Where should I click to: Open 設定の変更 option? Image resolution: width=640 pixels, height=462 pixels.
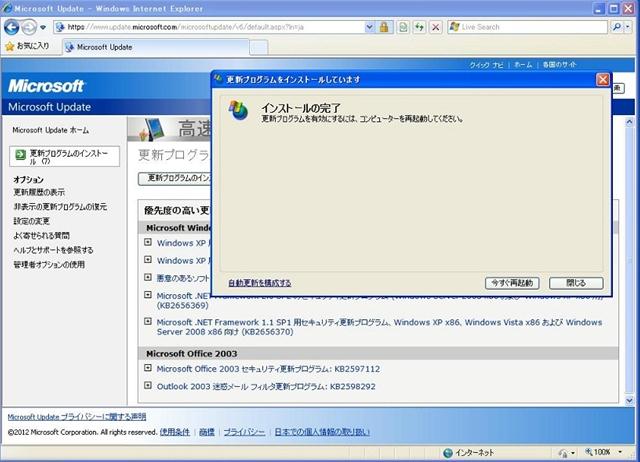click(31, 221)
